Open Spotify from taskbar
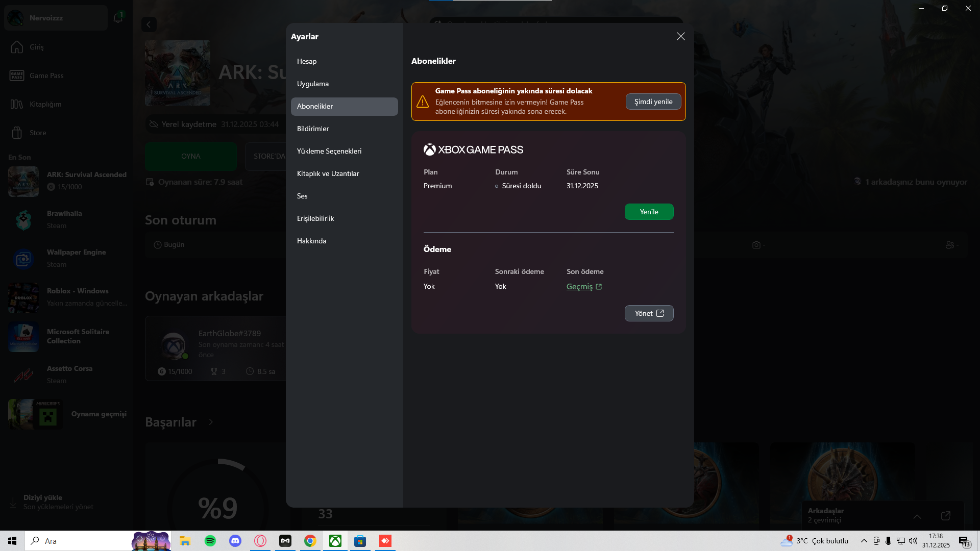The image size is (980, 551). pos(210,541)
